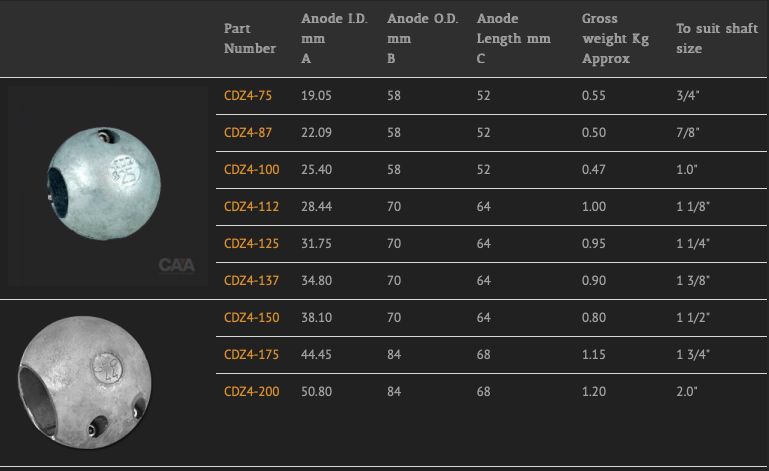Click the Anode O.D. mm column header
Image resolution: width=769 pixels, height=471 pixels.
pos(422,39)
